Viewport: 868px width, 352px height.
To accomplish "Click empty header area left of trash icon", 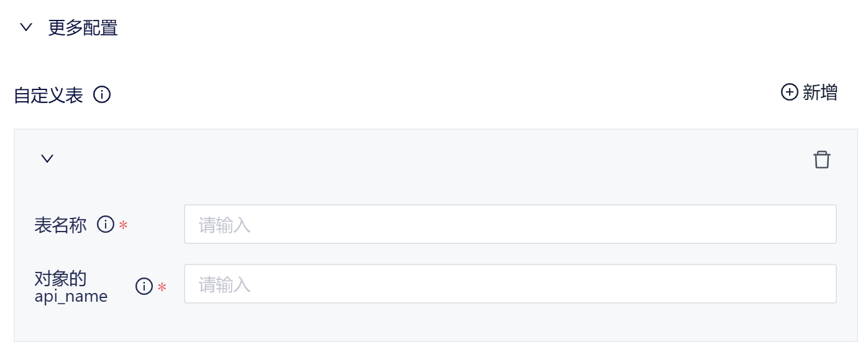I will (x=435, y=160).
